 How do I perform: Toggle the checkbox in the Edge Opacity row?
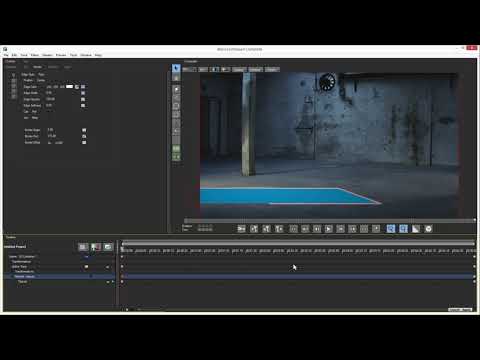(83, 99)
